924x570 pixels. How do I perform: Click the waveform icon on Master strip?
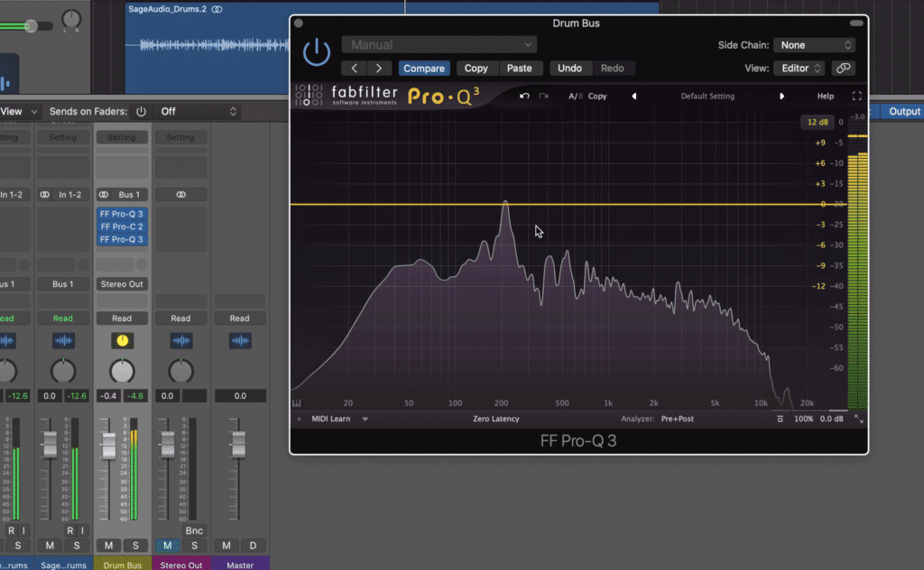click(240, 340)
